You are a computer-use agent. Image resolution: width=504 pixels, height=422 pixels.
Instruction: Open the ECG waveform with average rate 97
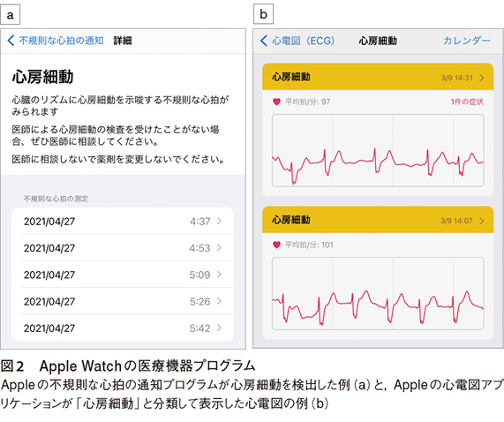[378, 150]
